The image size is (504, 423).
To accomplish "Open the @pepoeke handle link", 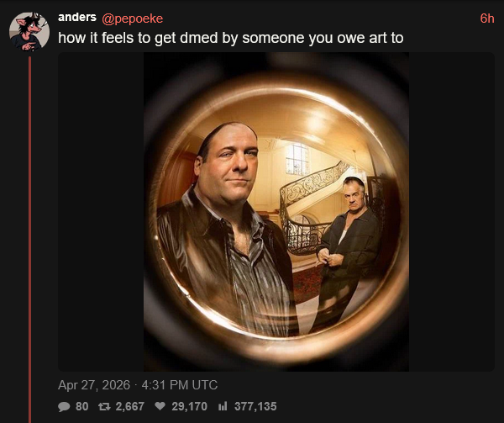I will tap(133, 19).
